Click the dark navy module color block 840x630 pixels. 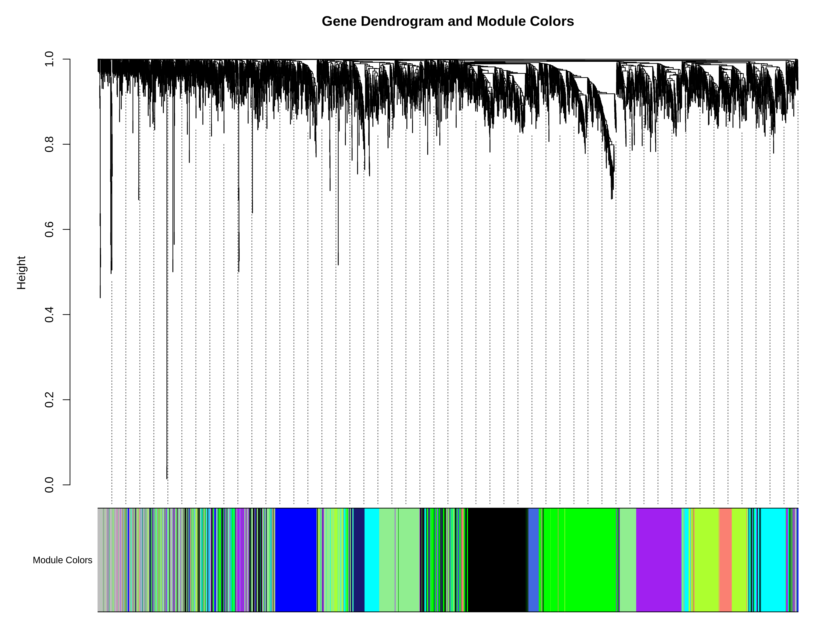point(359,560)
